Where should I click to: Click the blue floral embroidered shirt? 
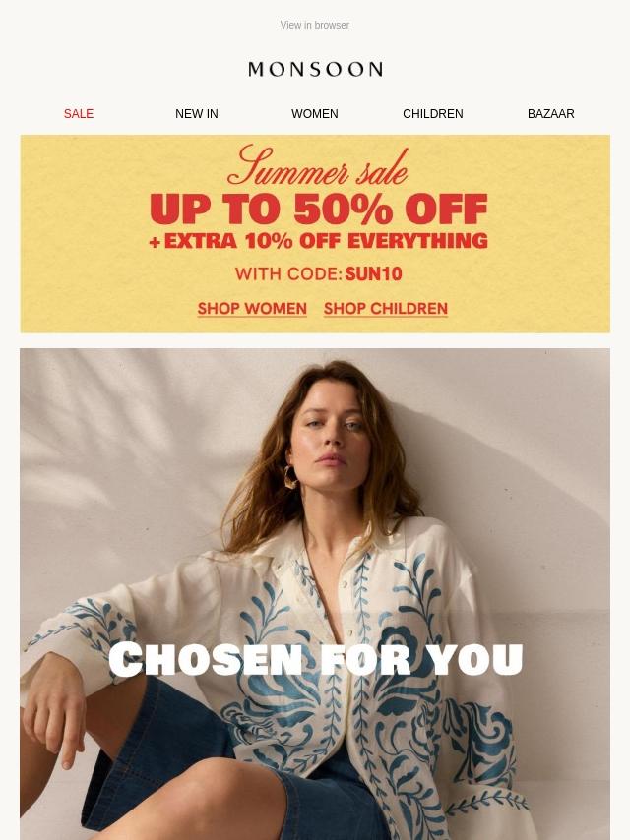tap(344, 670)
